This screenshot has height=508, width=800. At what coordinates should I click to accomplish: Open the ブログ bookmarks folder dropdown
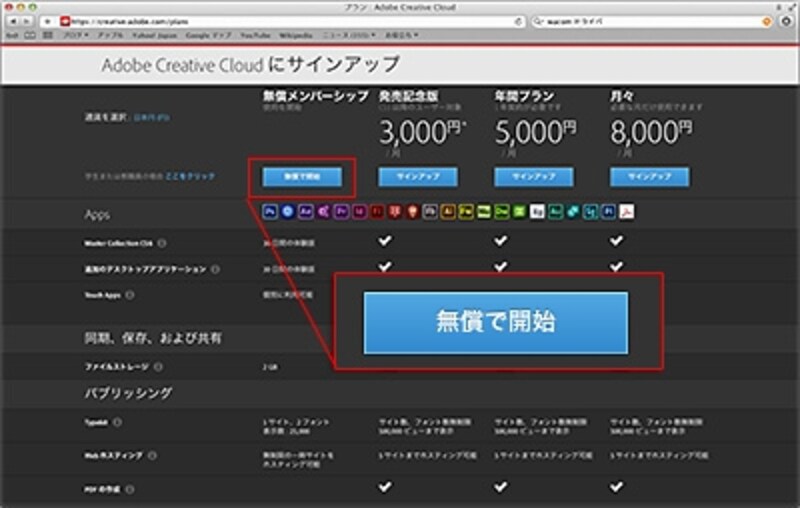76,35
